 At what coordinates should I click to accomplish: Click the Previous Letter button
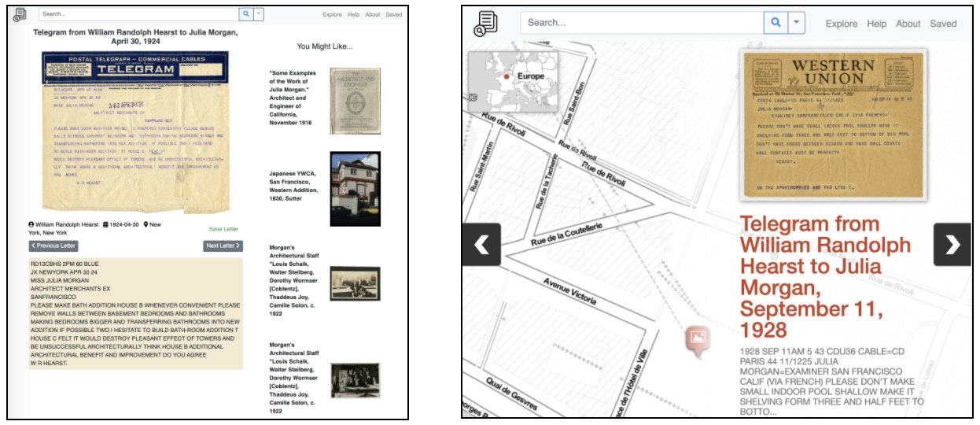[x=53, y=246]
